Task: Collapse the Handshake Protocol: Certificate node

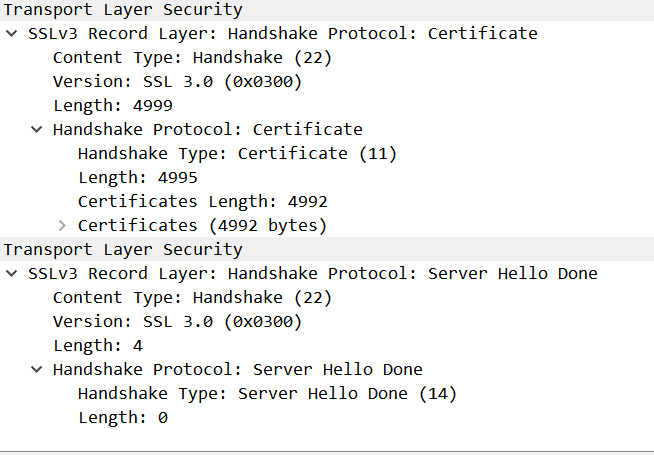Action: (x=36, y=129)
